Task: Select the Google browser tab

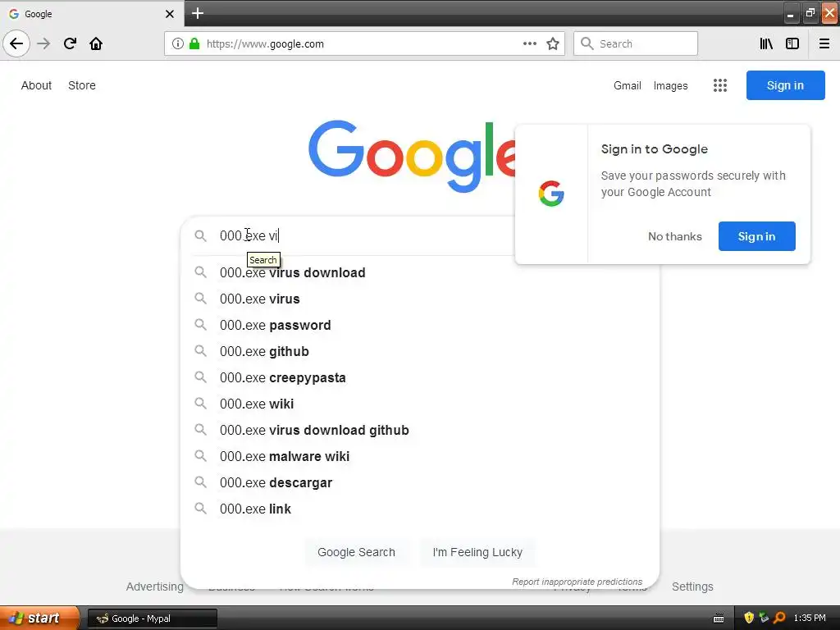Action: tap(91, 13)
